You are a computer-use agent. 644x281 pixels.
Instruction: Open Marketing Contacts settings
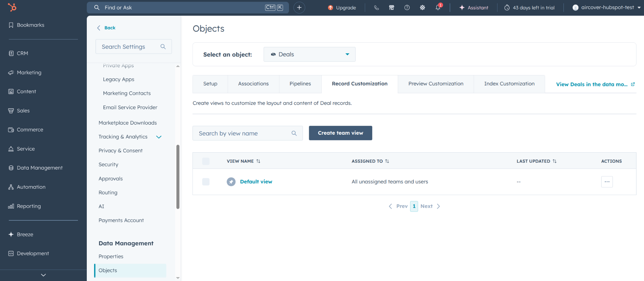(x=127, y=93)
